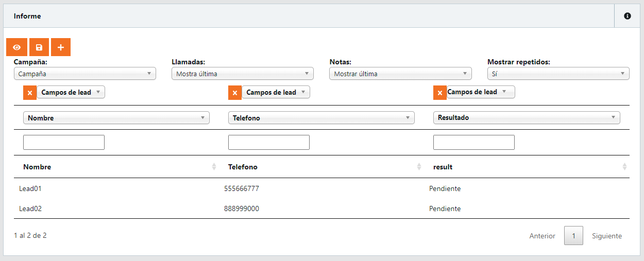Viewport: 644px width, 261px height.
Task: Go to Siguiente page
Action: pyautogui.click(x=606, y=236)
